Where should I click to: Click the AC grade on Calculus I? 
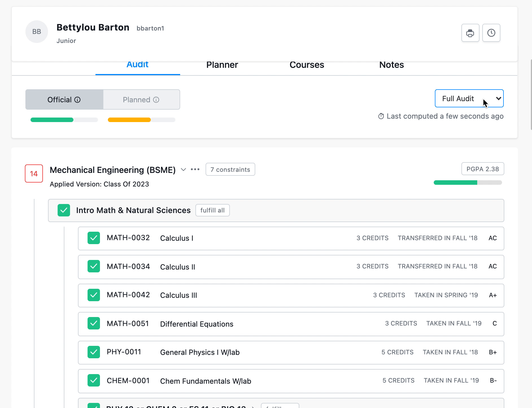[x=493, y=238]
